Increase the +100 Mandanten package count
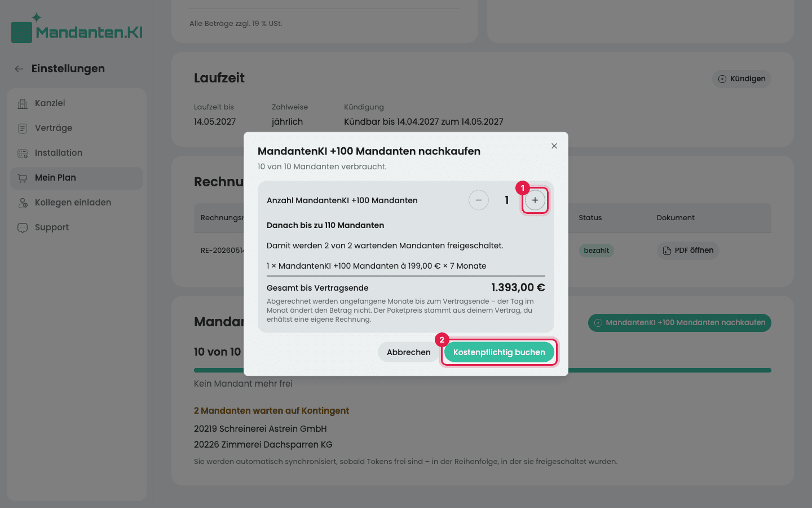Screen dimensions: 812x508 pos(535,200)
